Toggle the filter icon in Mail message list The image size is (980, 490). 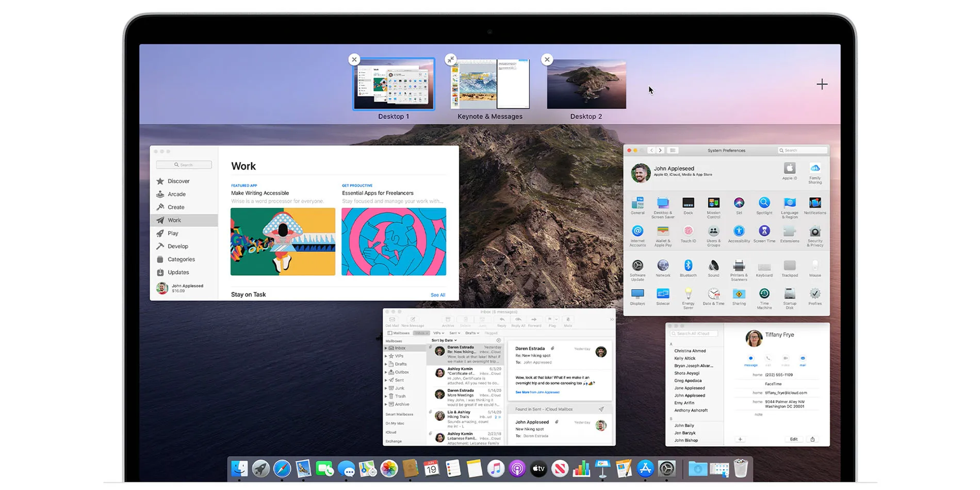(498, 340)
